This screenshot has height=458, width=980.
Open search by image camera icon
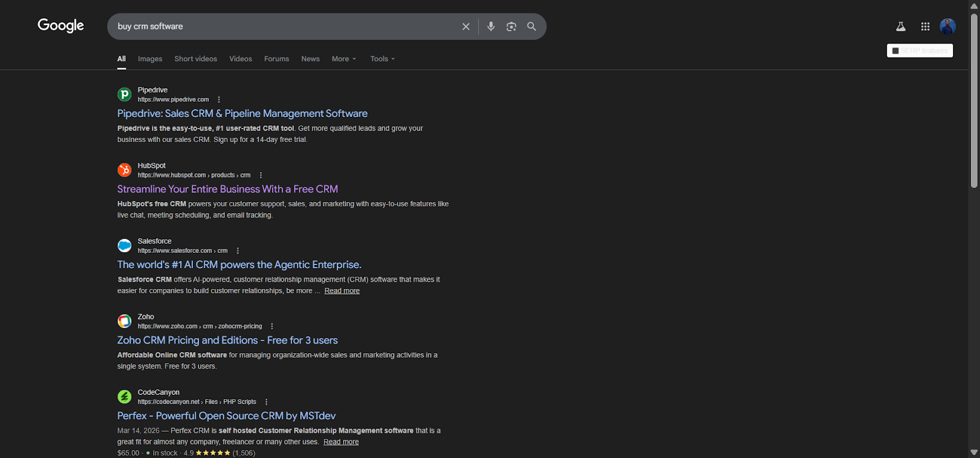coord(511,26)
